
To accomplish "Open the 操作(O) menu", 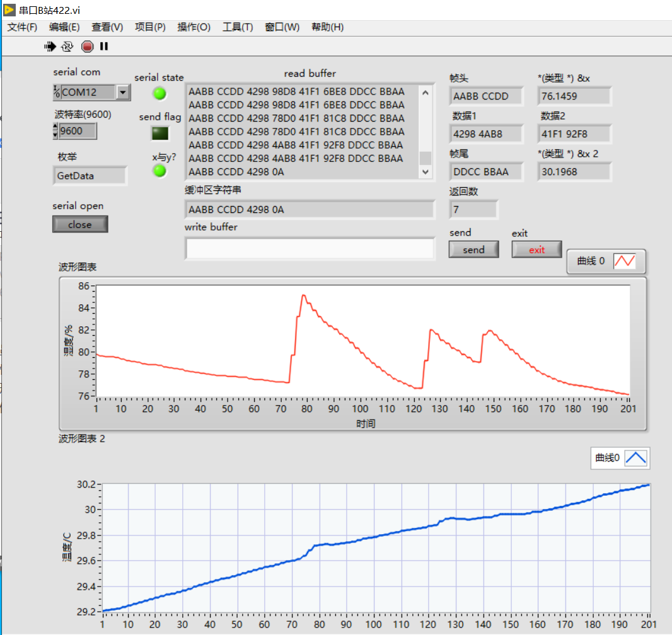I will (194, 27).
